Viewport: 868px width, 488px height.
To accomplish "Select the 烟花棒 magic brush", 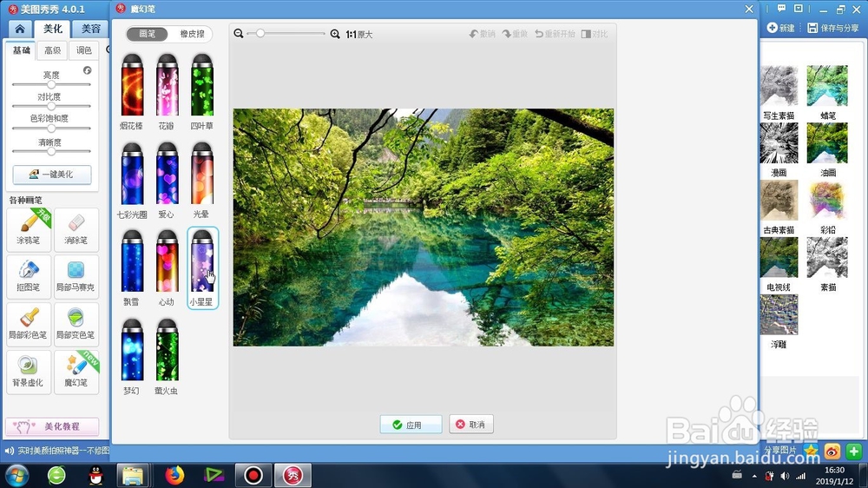I will (x=132, y=91).
